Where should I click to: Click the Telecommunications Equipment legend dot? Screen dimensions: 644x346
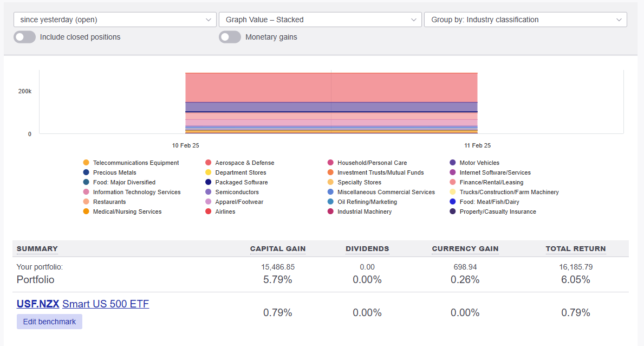pos(86,163)
